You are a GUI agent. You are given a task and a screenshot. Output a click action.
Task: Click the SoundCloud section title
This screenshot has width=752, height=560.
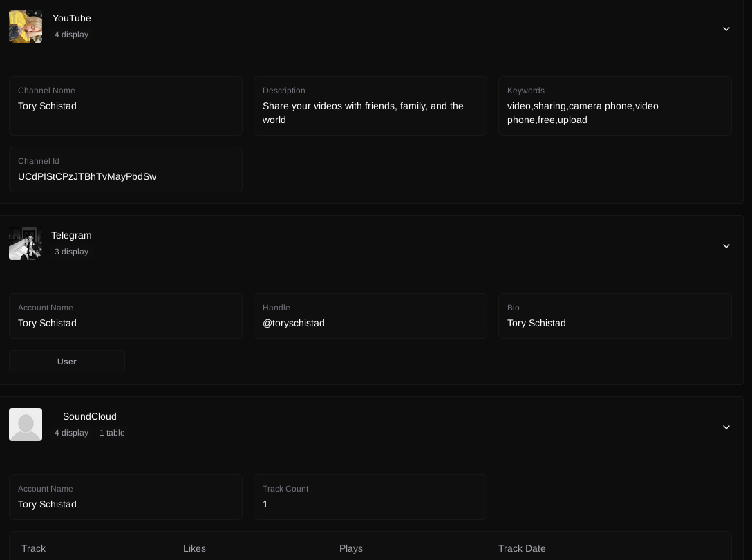pos(90,416)
